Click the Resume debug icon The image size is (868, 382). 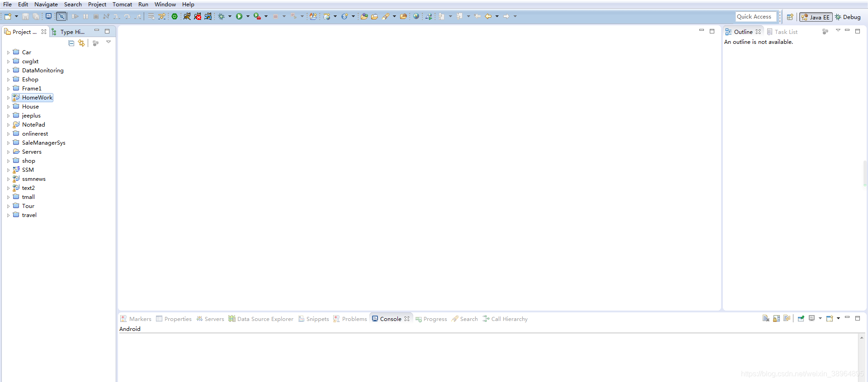click(x=75, y=16)
